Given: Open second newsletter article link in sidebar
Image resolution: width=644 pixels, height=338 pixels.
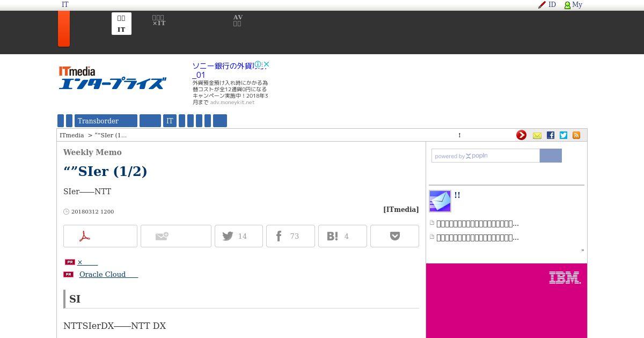Looking at the screenshot, I should (478, 238).
